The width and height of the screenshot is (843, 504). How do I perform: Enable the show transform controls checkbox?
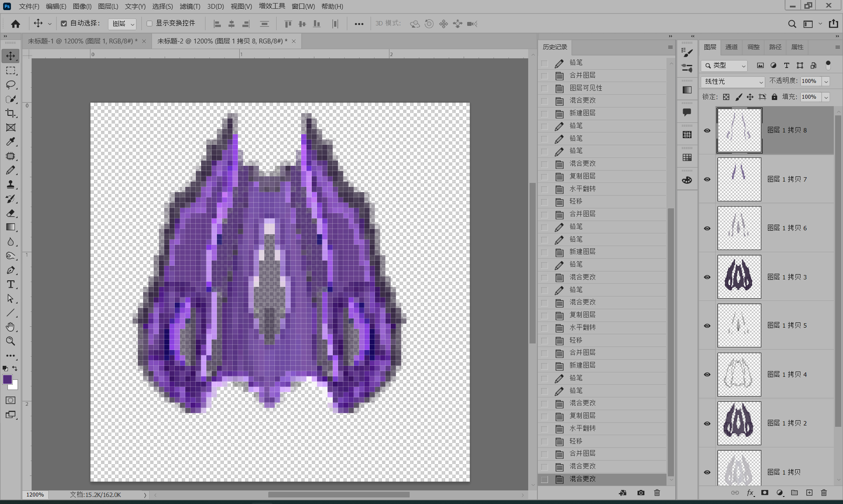coord(149,24)
